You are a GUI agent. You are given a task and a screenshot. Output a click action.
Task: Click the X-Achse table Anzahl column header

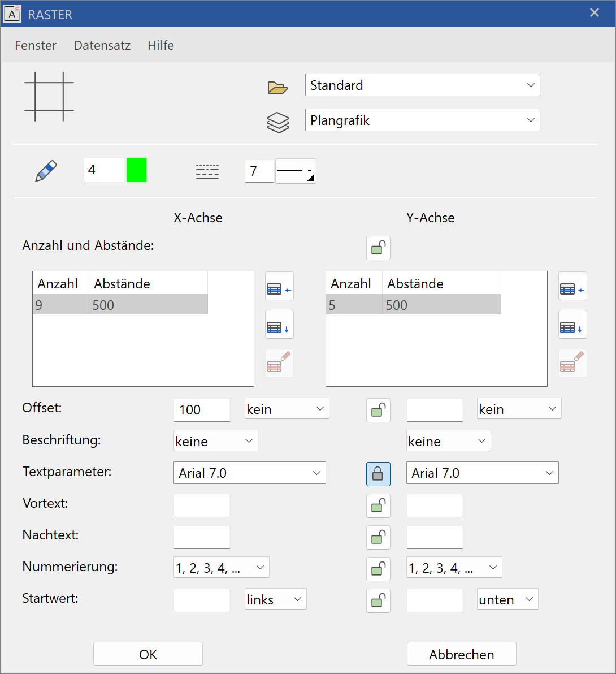click(x=61, y=283)
